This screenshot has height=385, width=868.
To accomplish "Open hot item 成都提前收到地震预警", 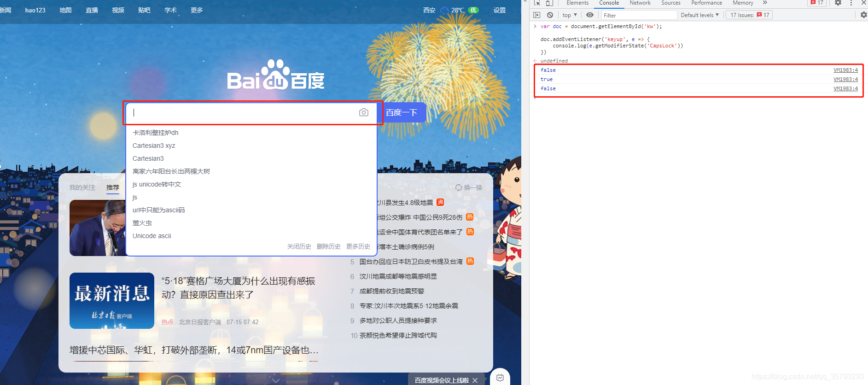I will click(392, 291).
